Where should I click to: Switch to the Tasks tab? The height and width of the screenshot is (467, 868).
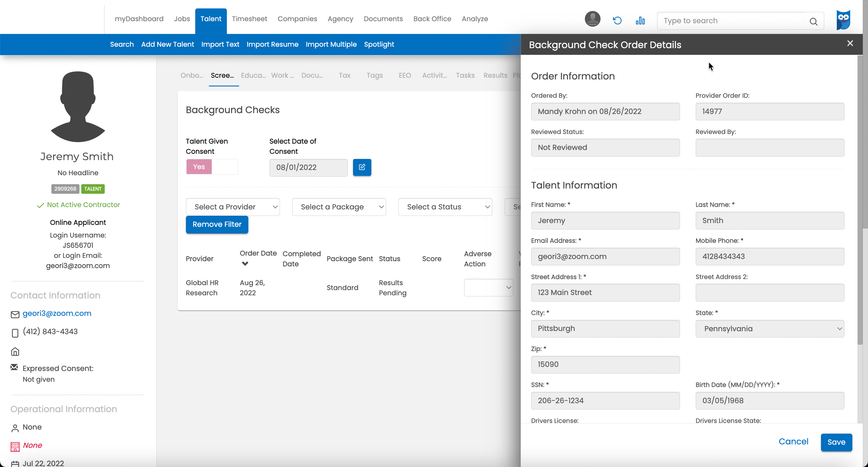coord(465,75)
